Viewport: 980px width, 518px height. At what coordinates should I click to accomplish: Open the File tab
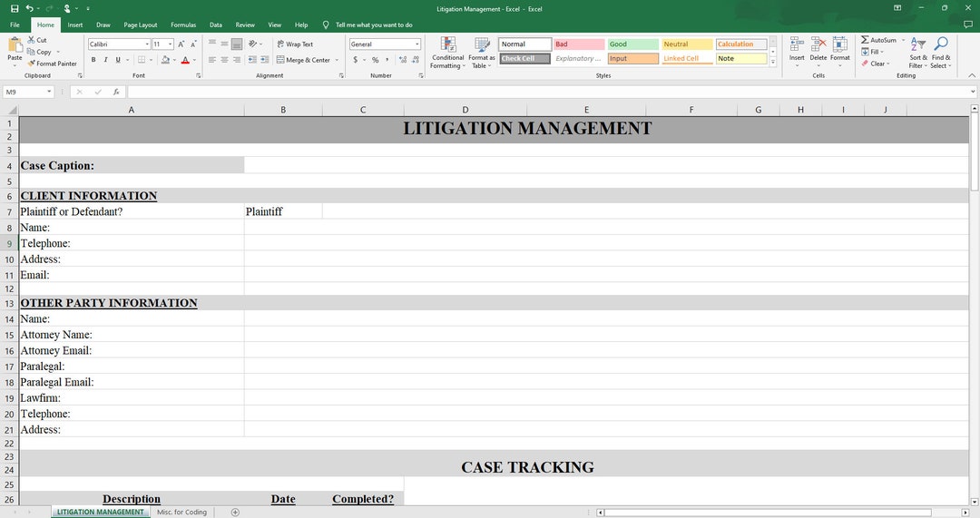point(15,25)
